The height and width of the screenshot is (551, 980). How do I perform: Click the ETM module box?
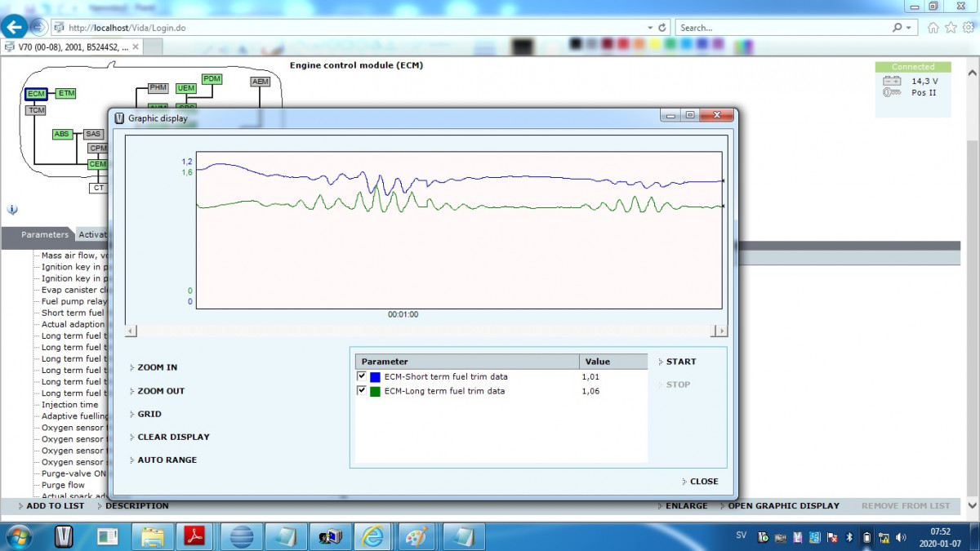click(x=66, y=94)
